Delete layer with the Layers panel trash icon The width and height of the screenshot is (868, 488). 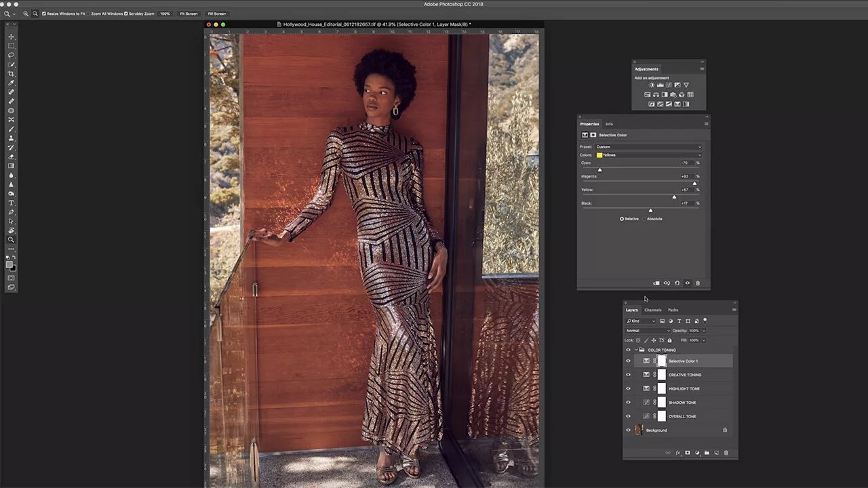pos(726,453)
